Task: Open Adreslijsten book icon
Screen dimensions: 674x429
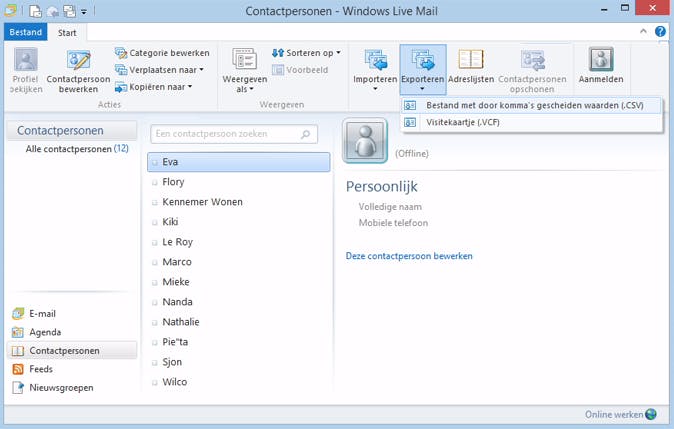Action: (x=471, y=59)
